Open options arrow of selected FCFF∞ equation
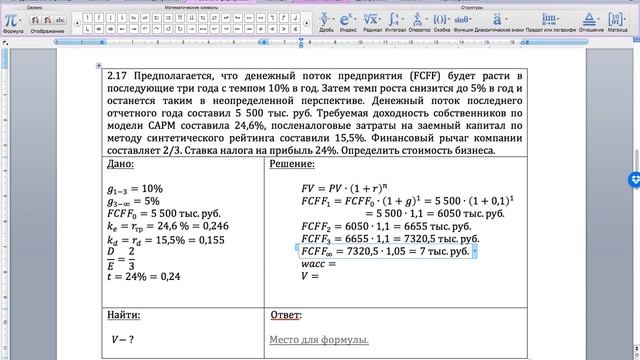This screenshot has height=360, width=640. point(474,251)
